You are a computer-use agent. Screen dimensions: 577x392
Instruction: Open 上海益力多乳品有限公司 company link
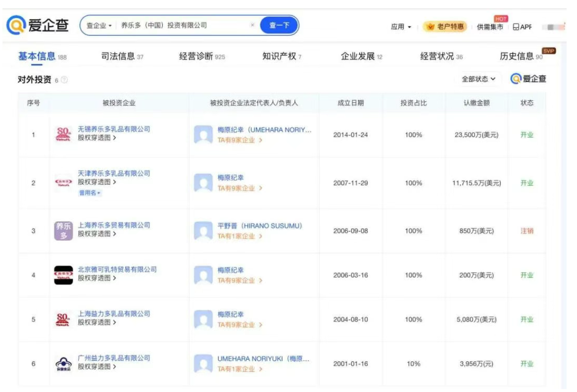114,314
